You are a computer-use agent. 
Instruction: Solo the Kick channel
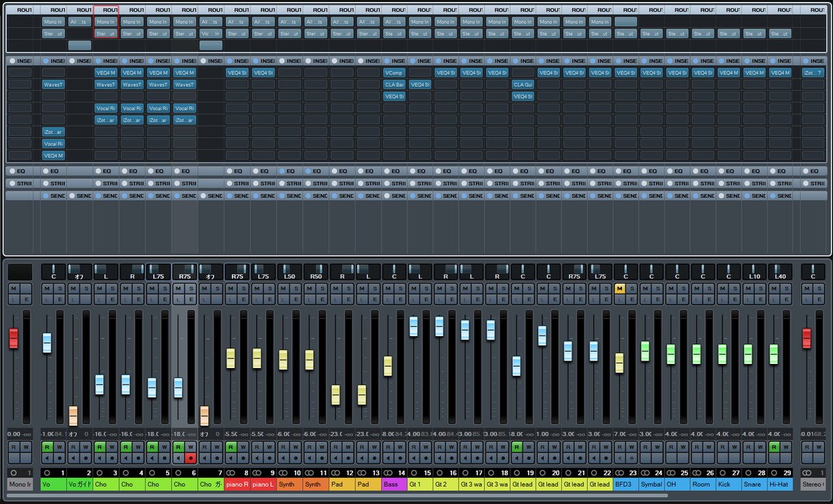pyautogui.click(x=734, y=289)
